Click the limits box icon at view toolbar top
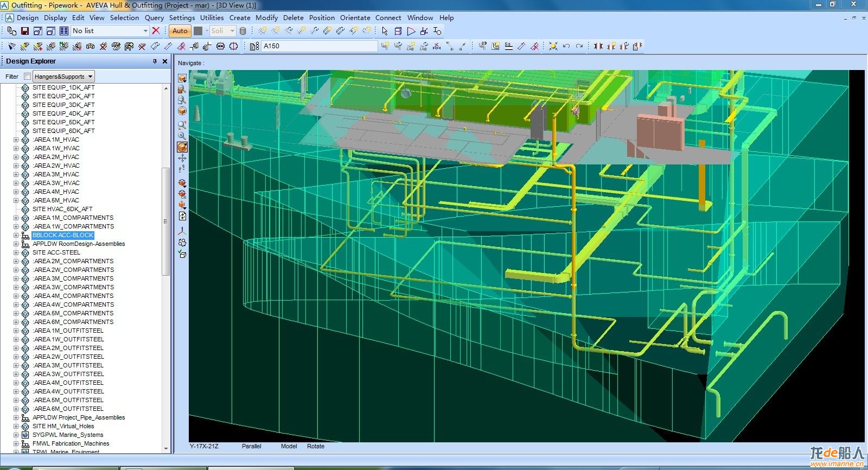868x470 pixels. 182,79
